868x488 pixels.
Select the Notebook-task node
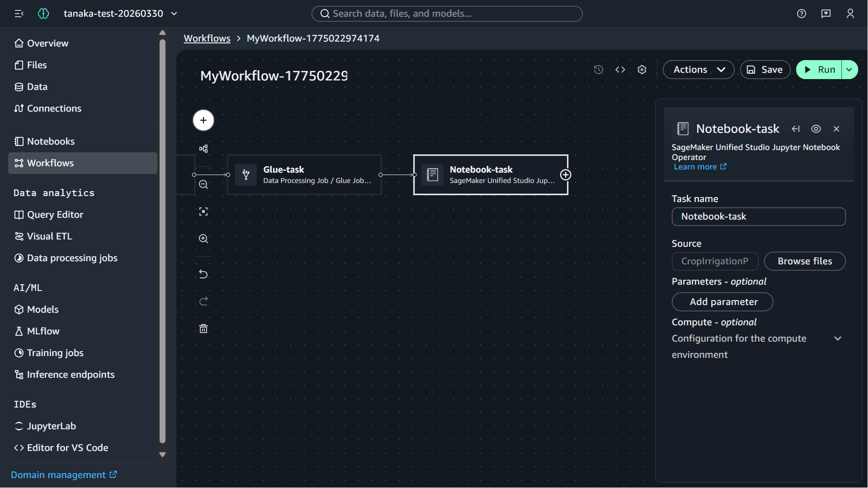(x=491, y=175)
